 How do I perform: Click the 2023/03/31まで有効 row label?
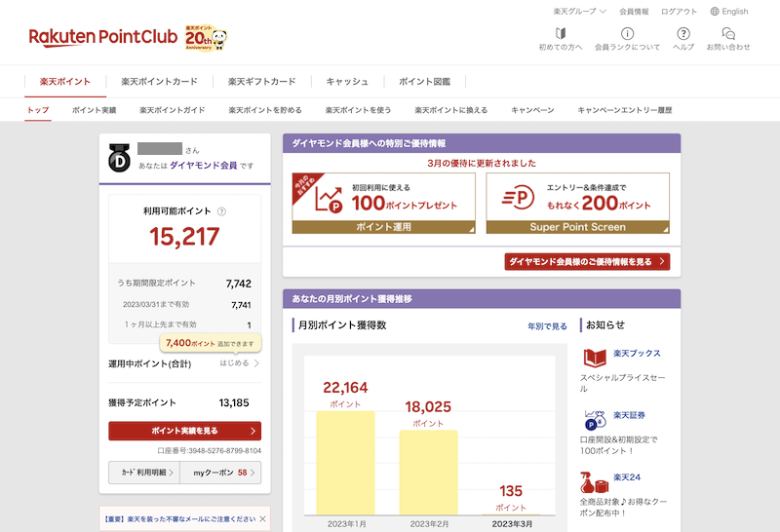point(156,304)
